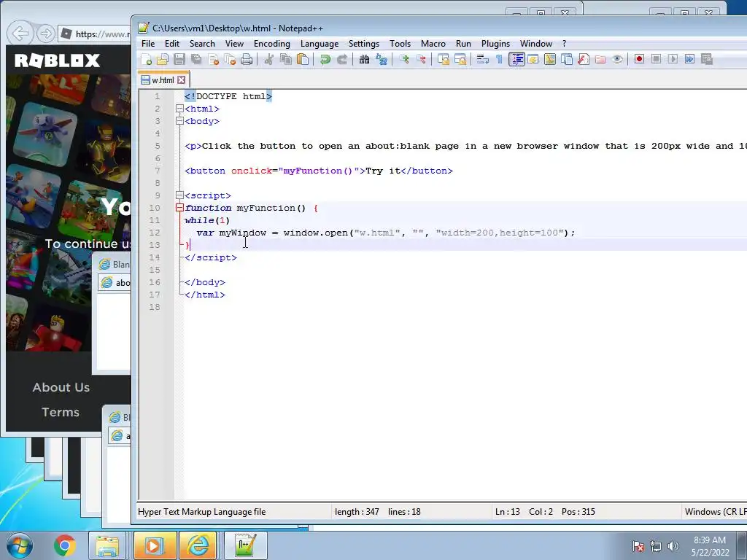Collapse the <body> fold on line 3
Screen dimensions: 747x560
(x=179, y=121)
